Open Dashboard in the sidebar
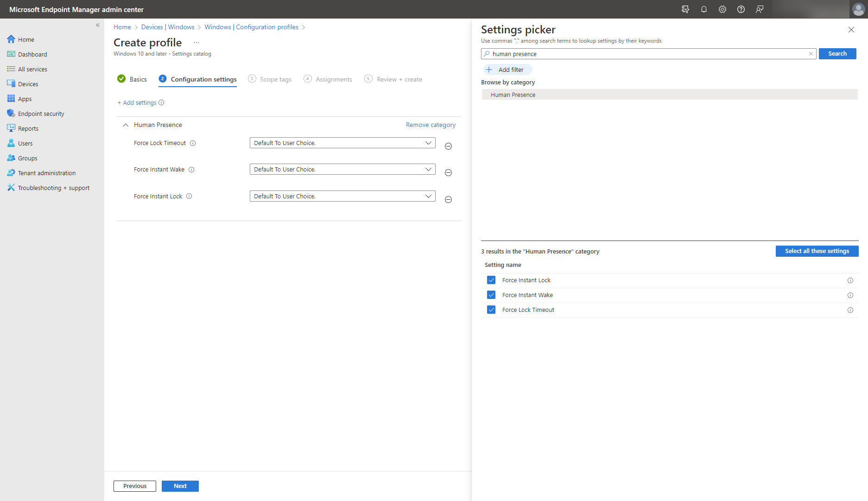The width and height of the screenshot is (868, 501). pyautogui.click(x=32, y=54)
